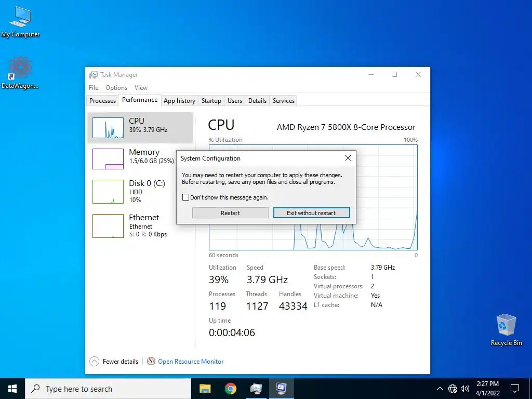Screen dimensions: 532x399
Task: Close the Task Manager window
Action: [418, 74]
